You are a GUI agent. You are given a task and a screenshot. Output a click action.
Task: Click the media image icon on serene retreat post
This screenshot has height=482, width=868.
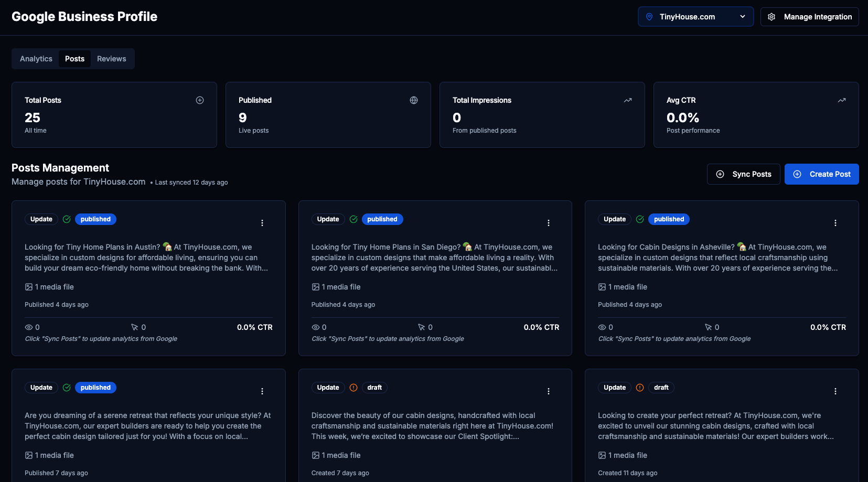[29, 455]
